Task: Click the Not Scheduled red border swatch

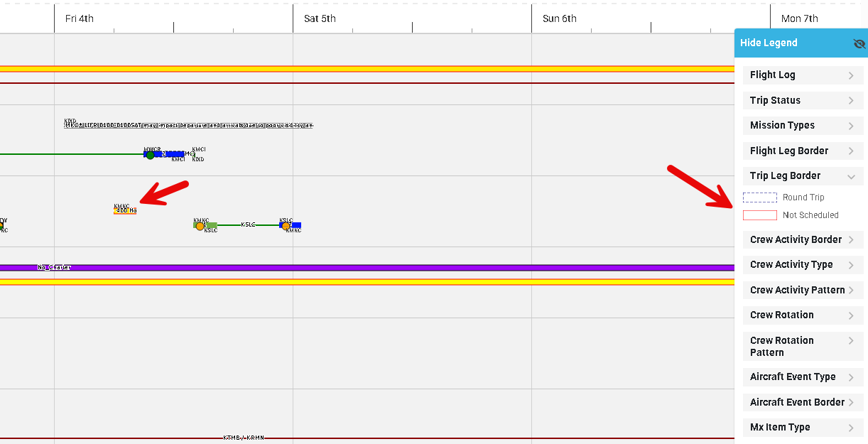Action: [759, 215]
